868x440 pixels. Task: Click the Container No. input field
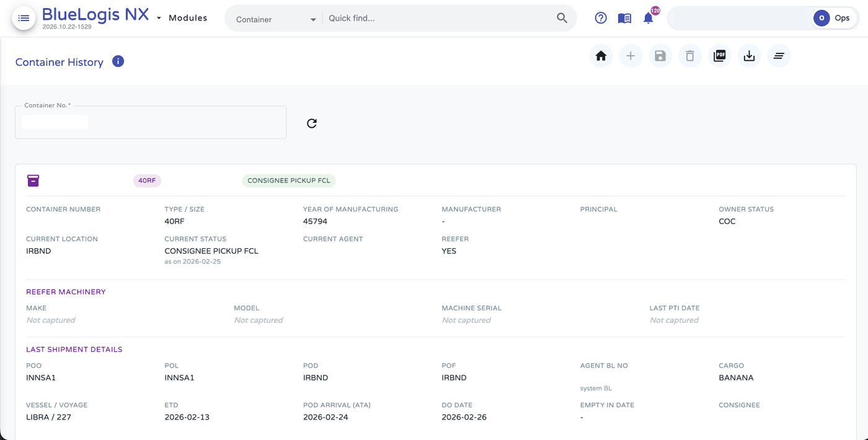click(x=151, y=122)
